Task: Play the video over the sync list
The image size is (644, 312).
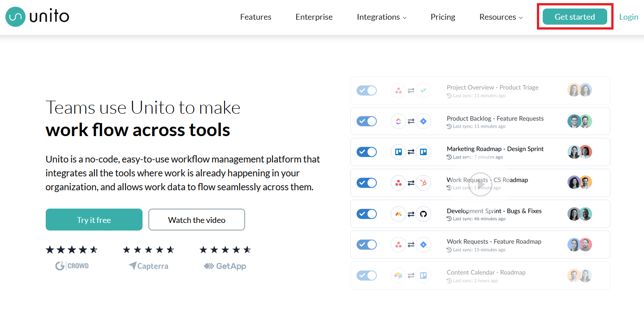Action: pyautogui.click(x=480, y=184)
